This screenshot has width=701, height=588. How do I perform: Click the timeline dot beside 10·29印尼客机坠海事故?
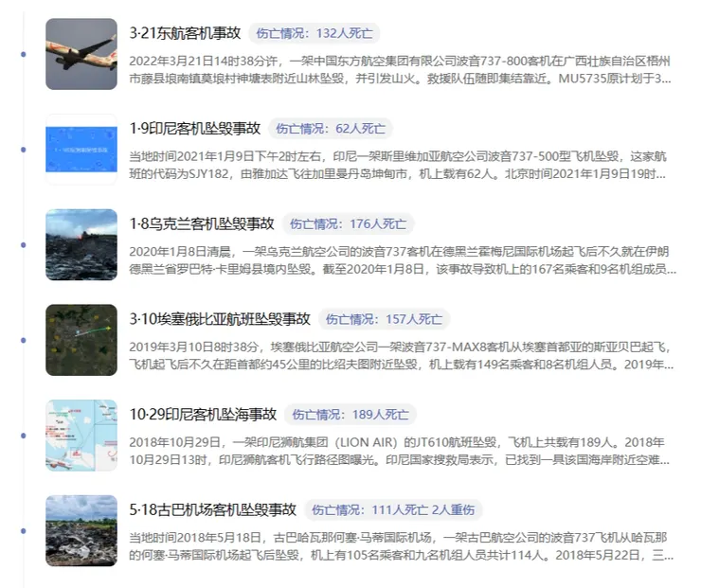pyautogui.click(x=24, y=436)
